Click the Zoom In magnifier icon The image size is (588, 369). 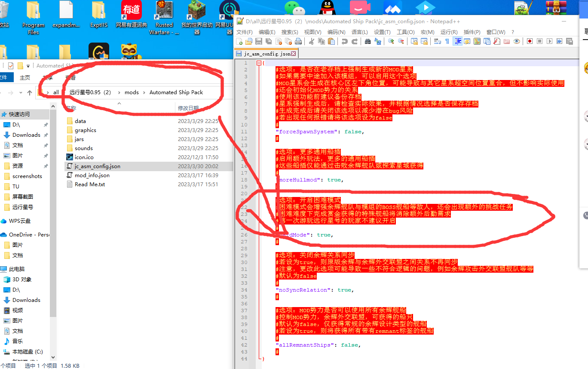coord(391,41)
